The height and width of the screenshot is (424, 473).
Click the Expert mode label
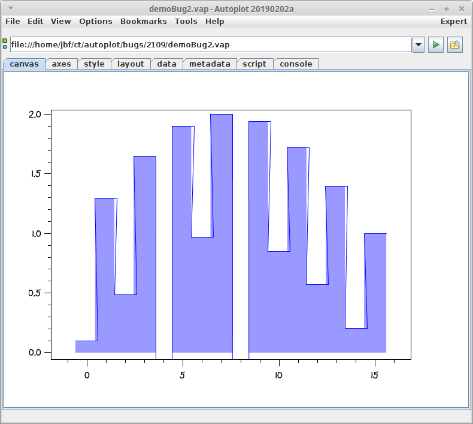pos(453,21)
